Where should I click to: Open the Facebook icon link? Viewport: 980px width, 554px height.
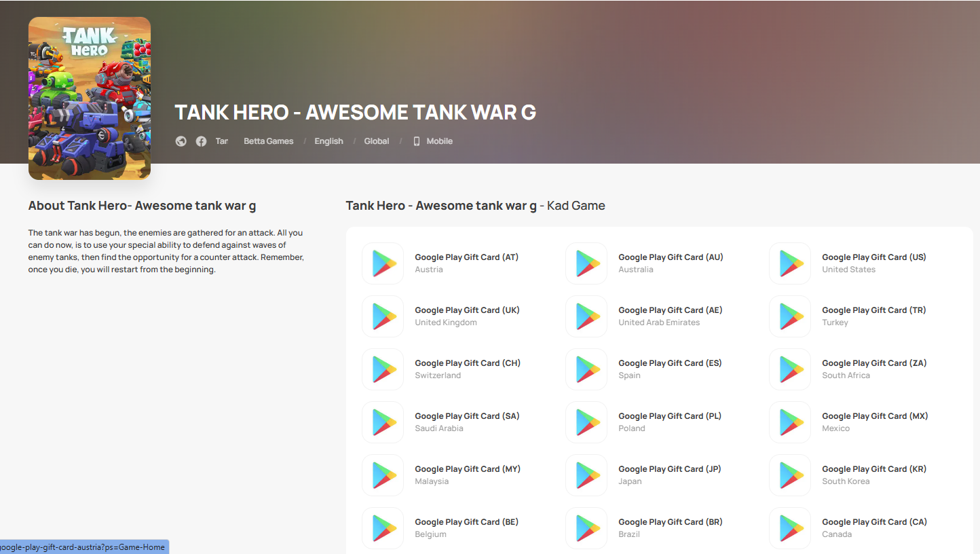click(x=201, y=141)
